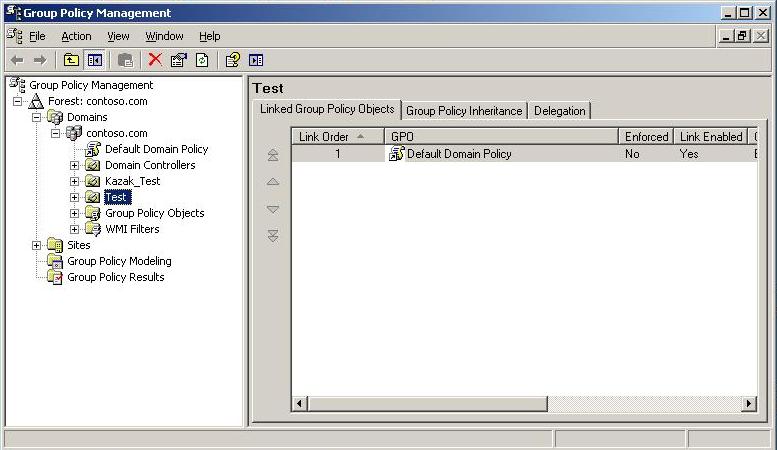Click the Help toolbar icon
777x450 pixels.
[232, 60]
